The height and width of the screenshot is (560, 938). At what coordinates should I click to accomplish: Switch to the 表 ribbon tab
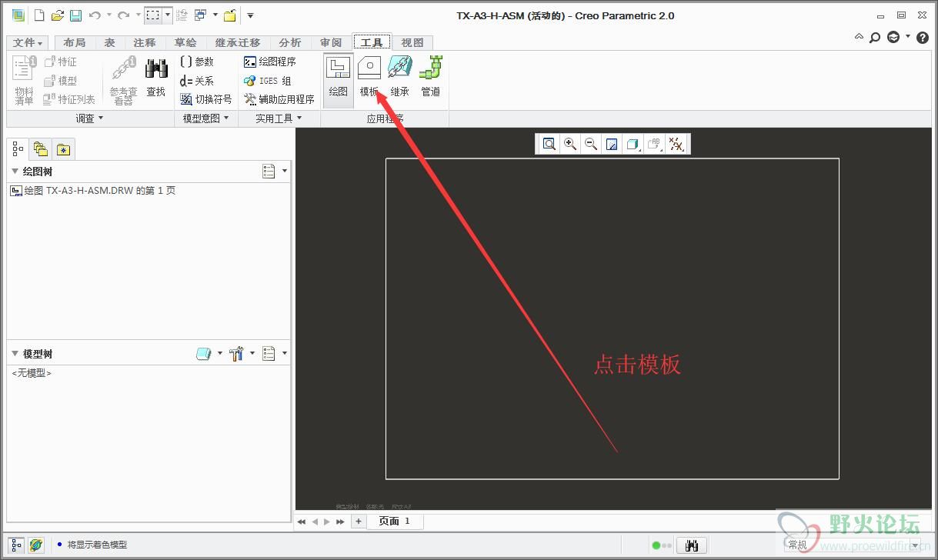(110, 43)
